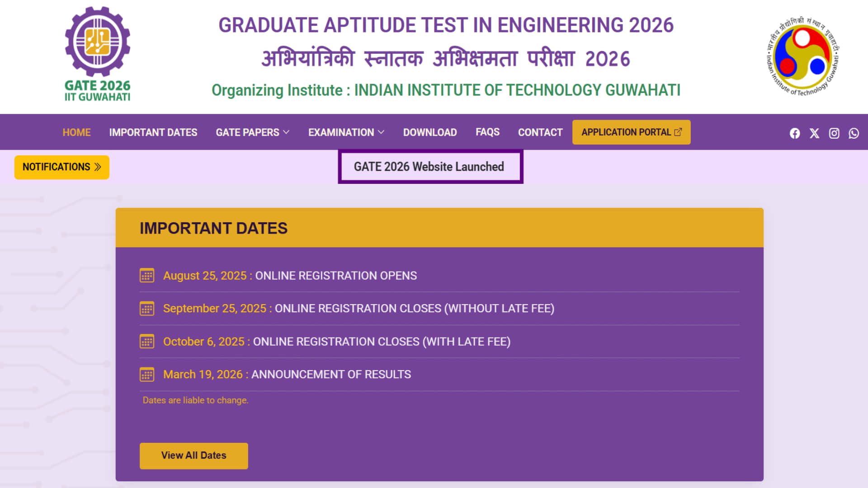Image resolution: width=868 pixels, height=488 pixels.
Task: Click calendar icon beside September 25, 2025
Action: (147, 309)
